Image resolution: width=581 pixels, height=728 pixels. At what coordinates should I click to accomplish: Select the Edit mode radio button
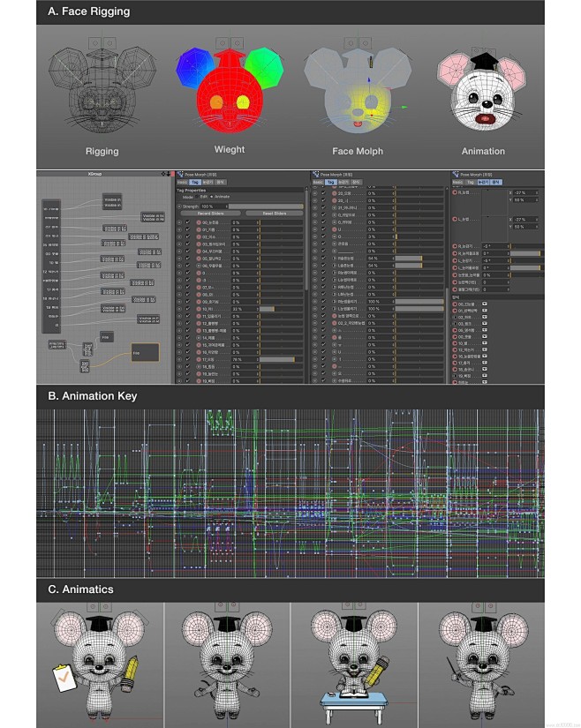pos(198,198)
